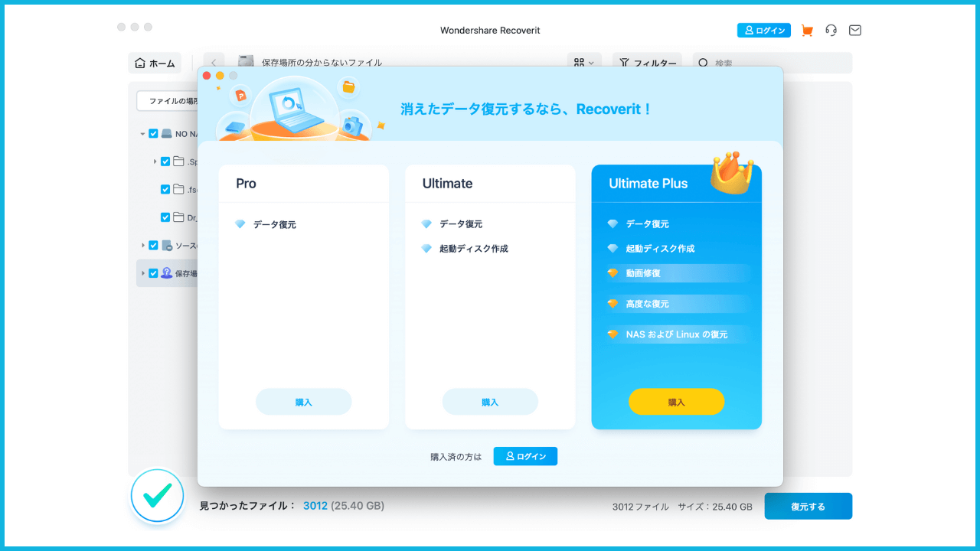The width and height of the screenshot is (980, 551).
Task: Click the drive icon beside 保存場所の分からないファイル
Action: pyautogui.click(x=246, y=62)
